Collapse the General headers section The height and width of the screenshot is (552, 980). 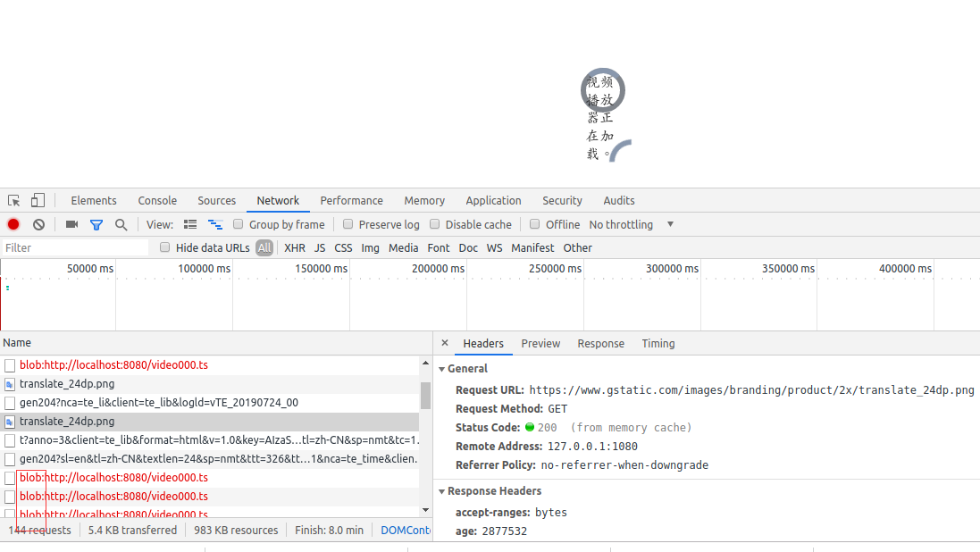[x=442, y=368]
